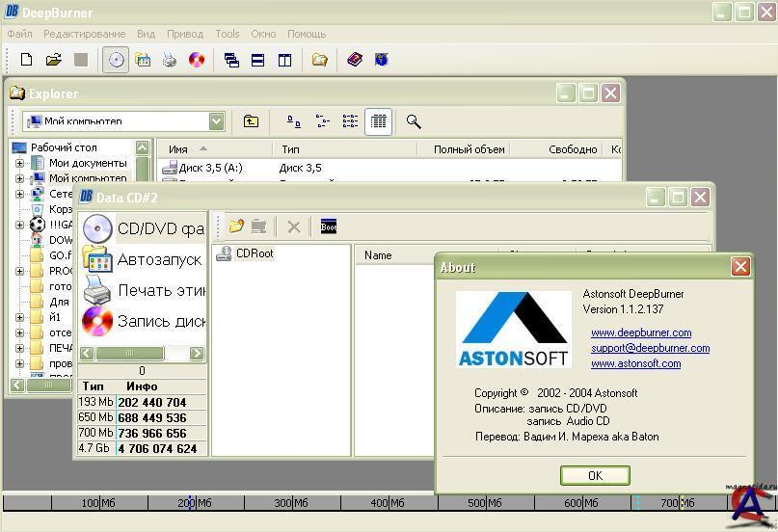Open the Привод menu
The width and height of the screenshot is (778, 532).
coord(185,34)
